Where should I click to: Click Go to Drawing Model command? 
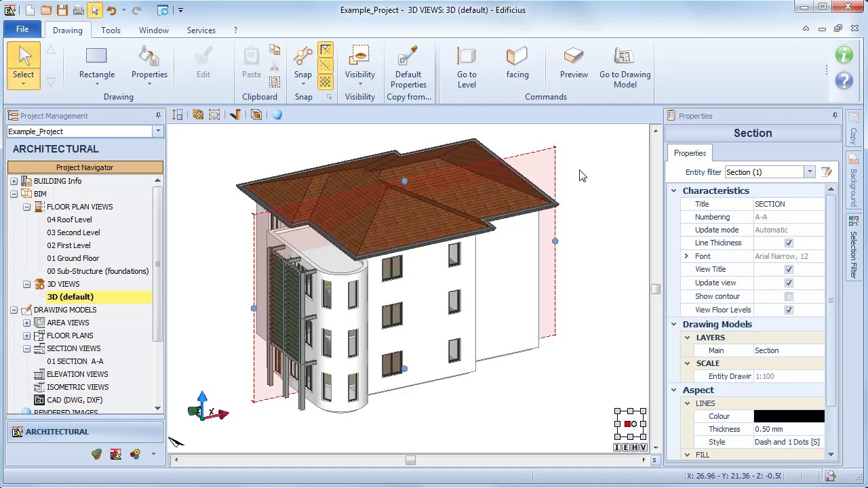[x=625, y=68]
